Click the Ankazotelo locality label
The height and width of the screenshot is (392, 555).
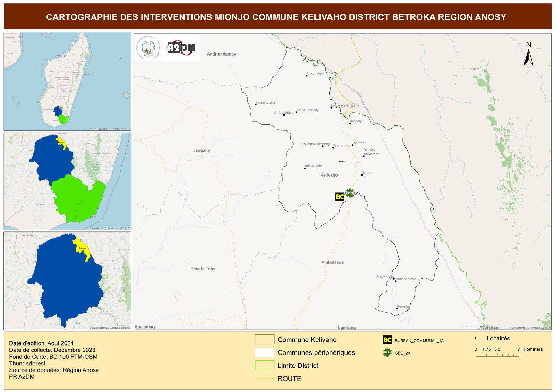pyautogui.click(x=313, y=166)
